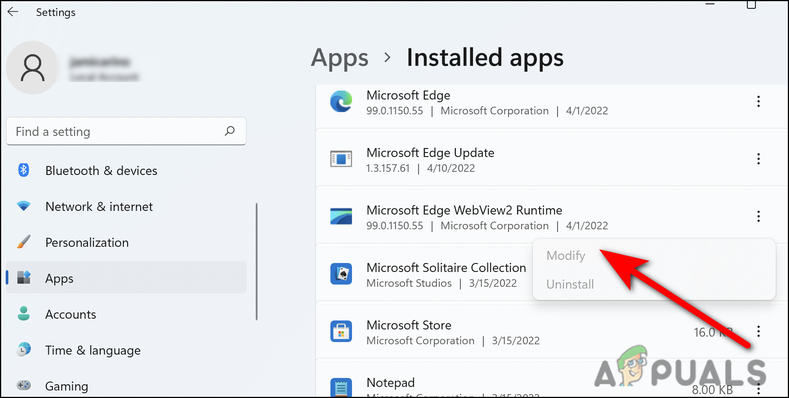Open more options for Microsoft Store

[758, 331]
